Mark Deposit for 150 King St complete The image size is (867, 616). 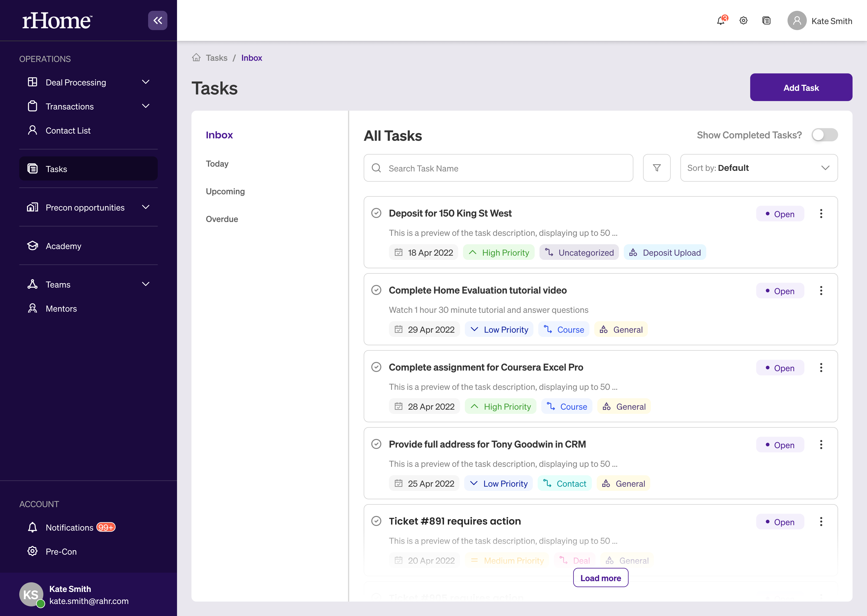coord(376,213)
